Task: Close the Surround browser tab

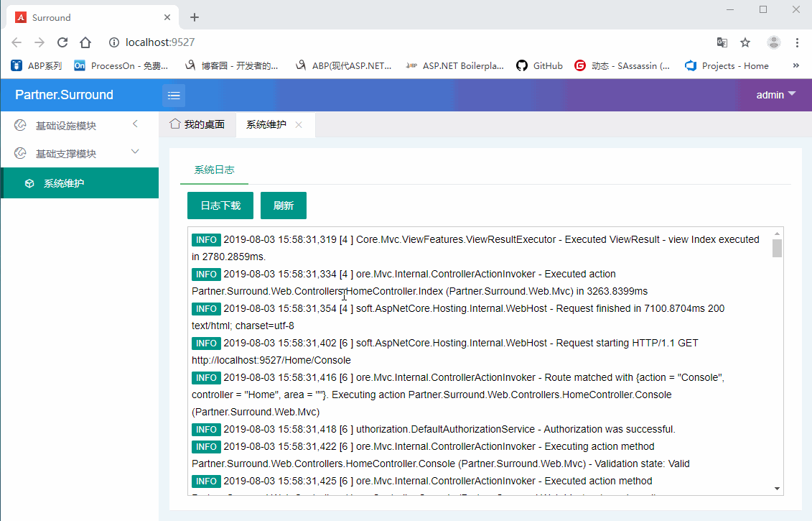Action: pyautogui.click(x=167, y=18)
